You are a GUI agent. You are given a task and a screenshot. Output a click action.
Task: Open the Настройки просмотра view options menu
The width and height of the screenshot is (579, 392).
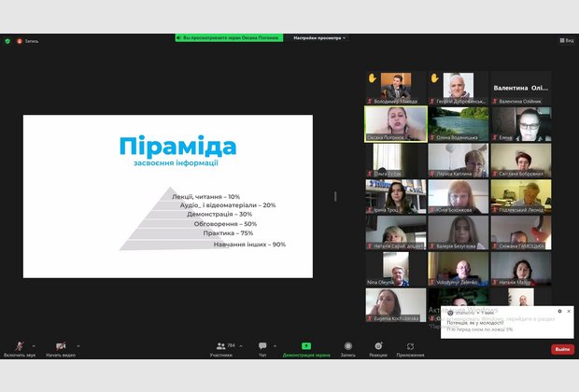click(x=319, y=38)
